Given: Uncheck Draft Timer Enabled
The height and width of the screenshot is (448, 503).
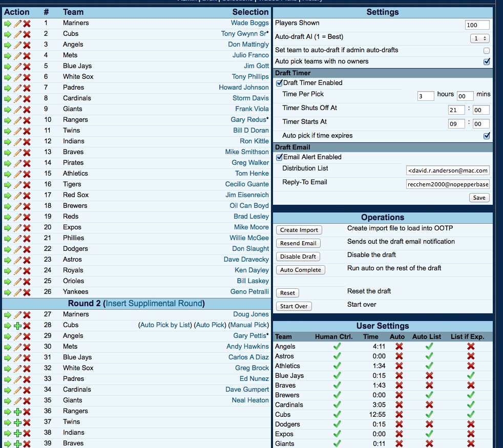Looking at the screenshot, I should (x=279, y=83).
